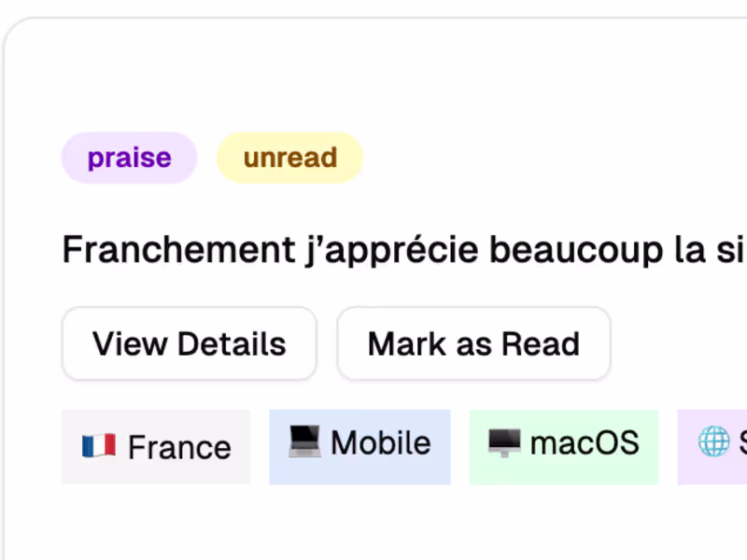This screenshot has width=747, height=560.
Task: Click the French flag icon
Action: coord(98,445)
